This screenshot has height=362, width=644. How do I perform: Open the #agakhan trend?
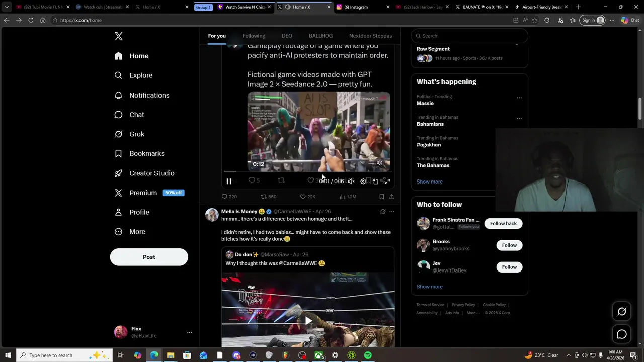429,145
